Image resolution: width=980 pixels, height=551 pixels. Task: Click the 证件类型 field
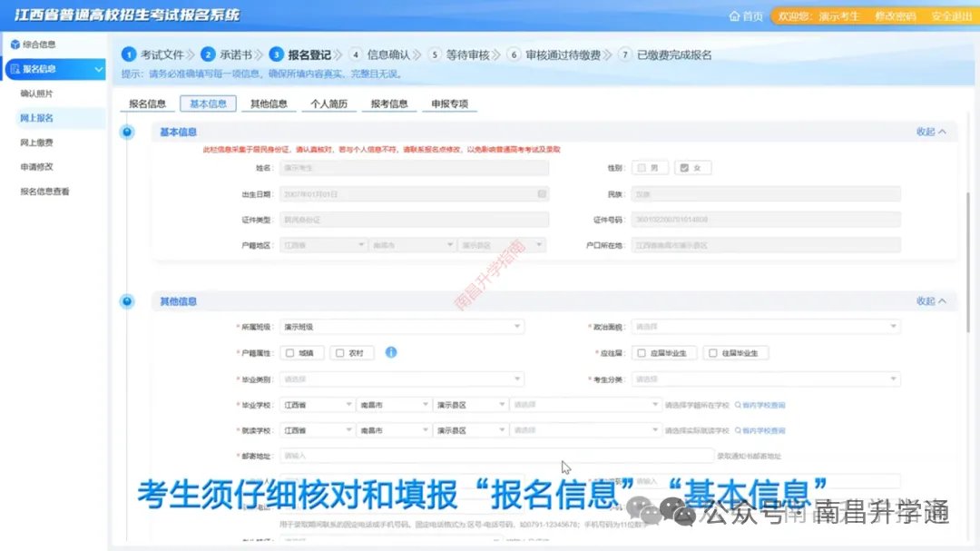pyautogui.click(x=415, y=220)
